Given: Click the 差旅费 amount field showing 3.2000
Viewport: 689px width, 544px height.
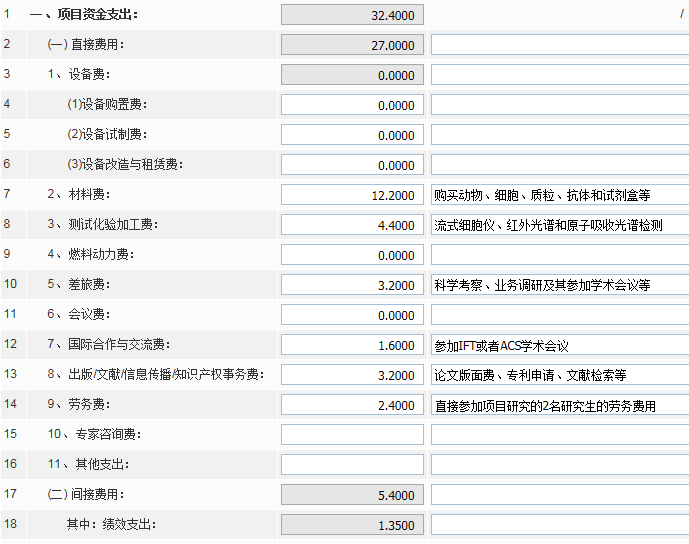Looking at the screenshot, I should point(352,285).
